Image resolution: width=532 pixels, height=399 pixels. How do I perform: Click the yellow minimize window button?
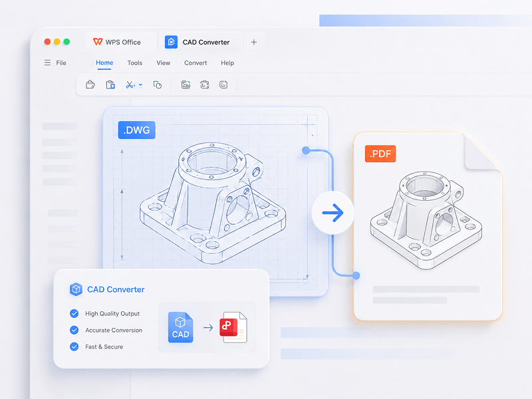pyautogui.click(x=57, y=42)
